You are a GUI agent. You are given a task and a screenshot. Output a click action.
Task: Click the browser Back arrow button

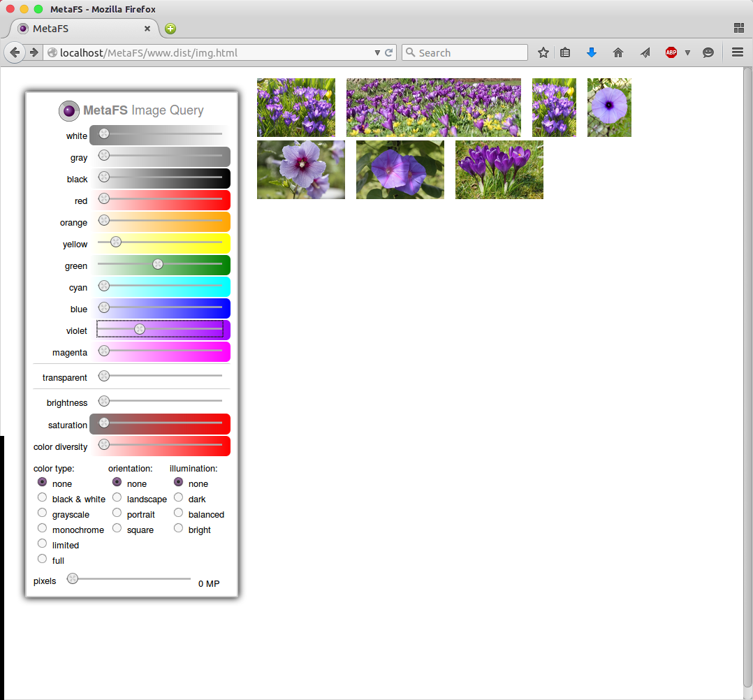point(15,52)
